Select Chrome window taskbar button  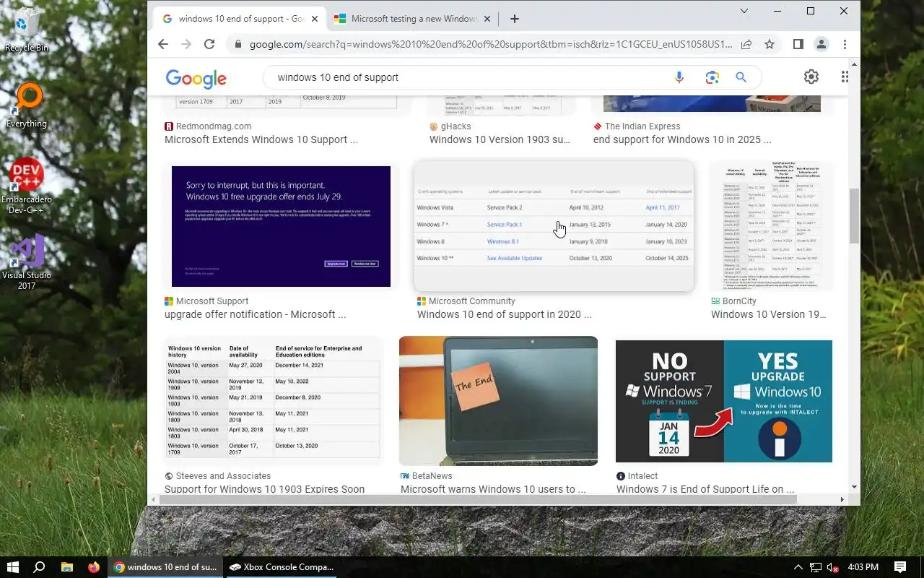165,567
